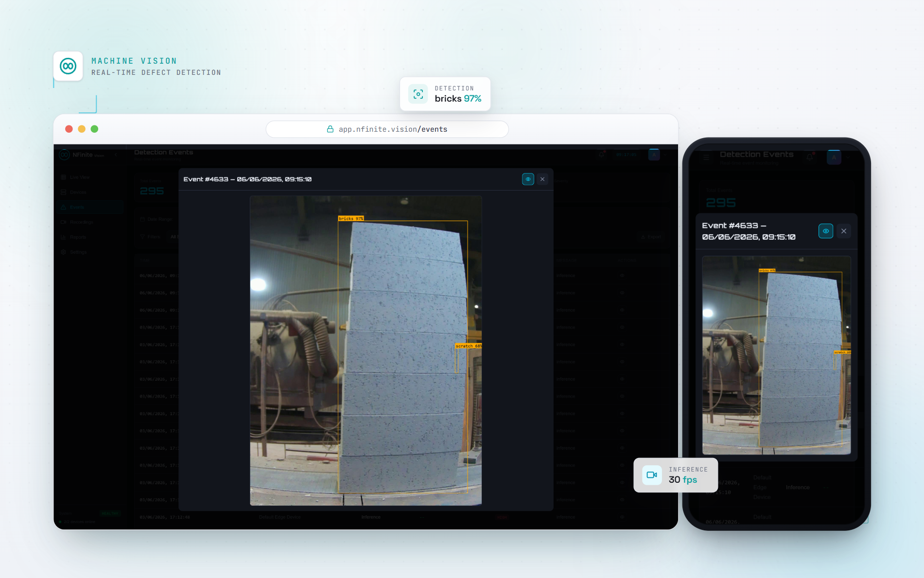Viewport: 924px width, 578px height.
Task: Click the Date Range calendar icon
Action: 142,219
